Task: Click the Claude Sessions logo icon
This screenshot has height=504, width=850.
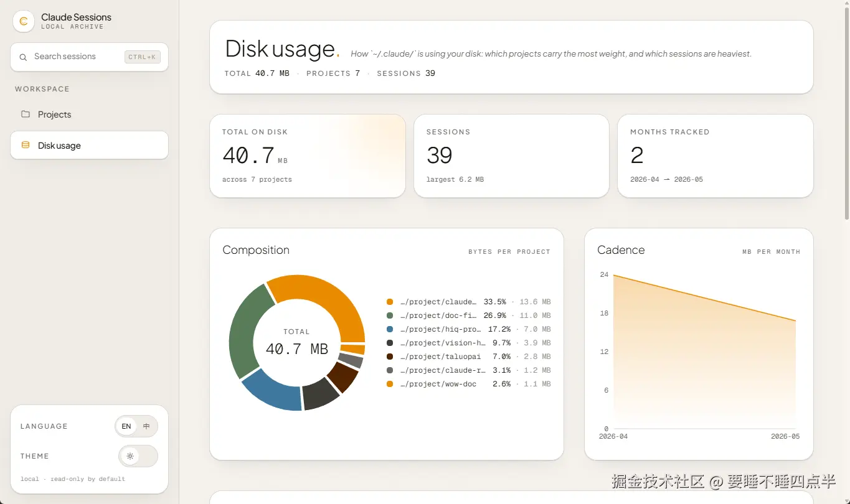Action: 24,21
